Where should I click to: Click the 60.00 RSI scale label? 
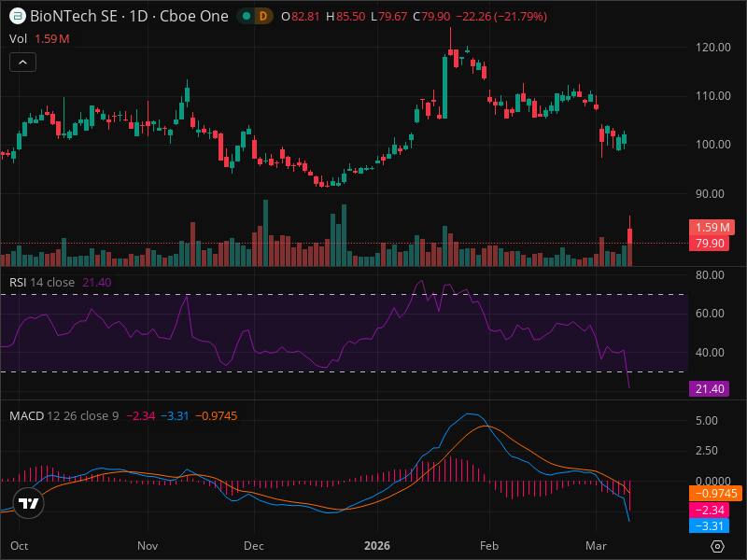[710, 313]
